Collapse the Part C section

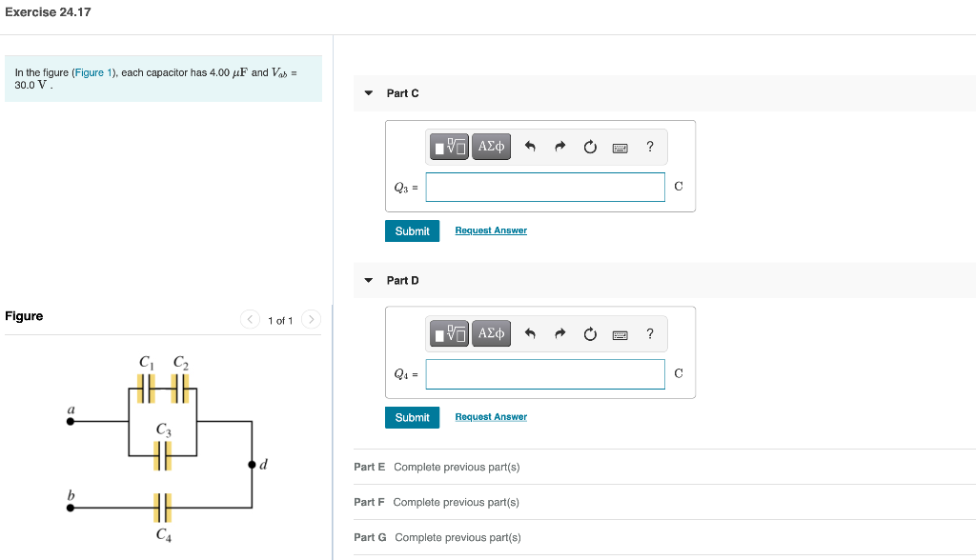(x=369, y=93)
